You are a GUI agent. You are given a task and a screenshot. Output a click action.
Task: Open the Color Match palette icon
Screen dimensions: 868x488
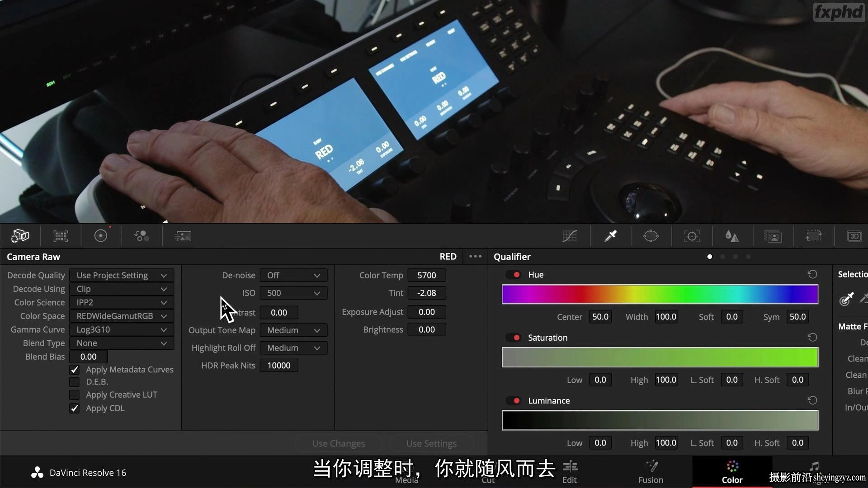click(60, 236)
